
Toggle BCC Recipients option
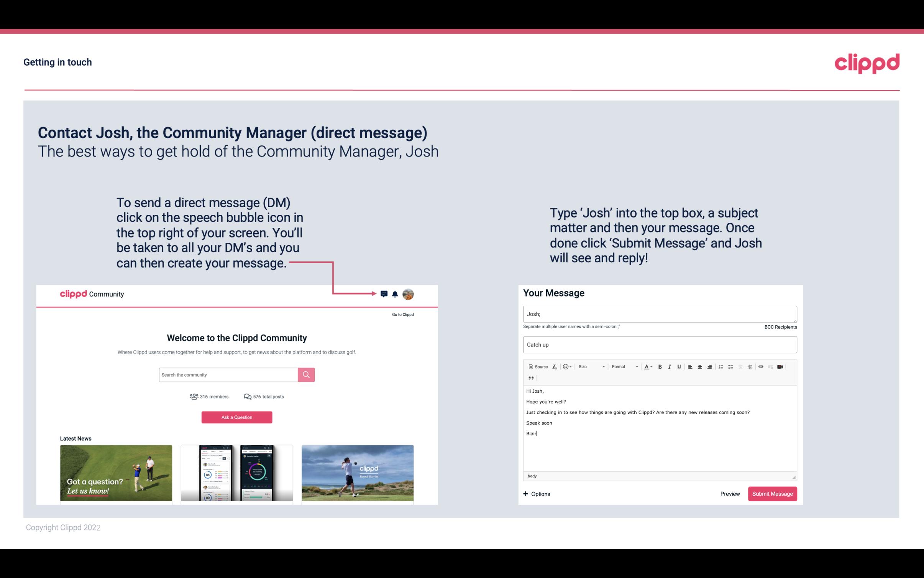coord(780,327)
